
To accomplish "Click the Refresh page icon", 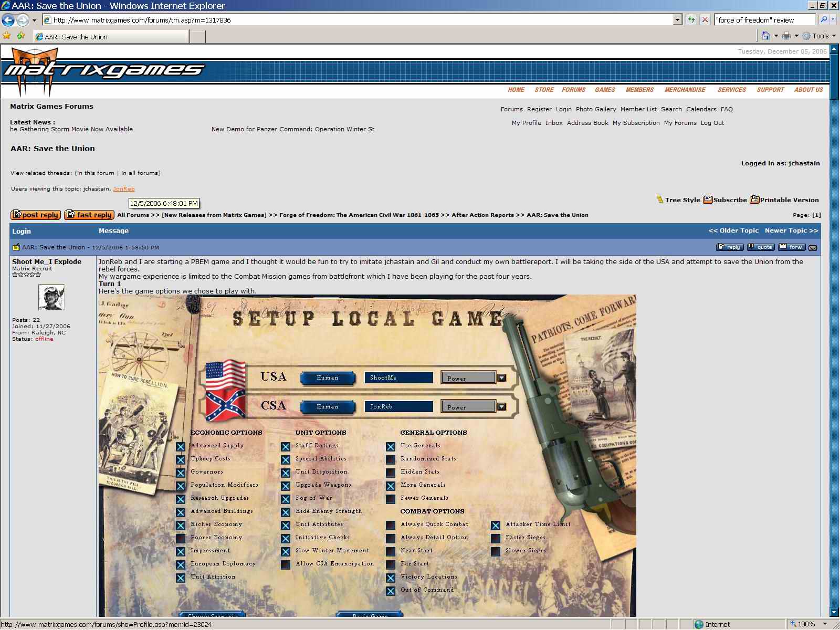I will click(x=691, y=20).
